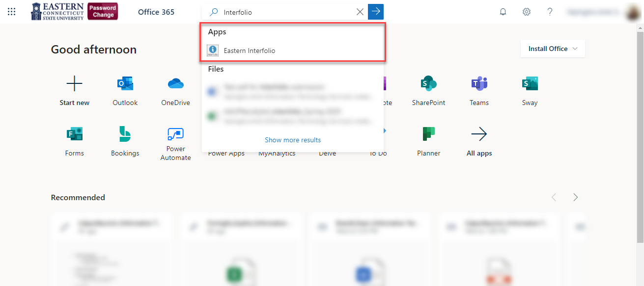This screenshot has height=286, width=644.
Task: Select Eastern Interfolio text in results
Action: pos(250,51)
